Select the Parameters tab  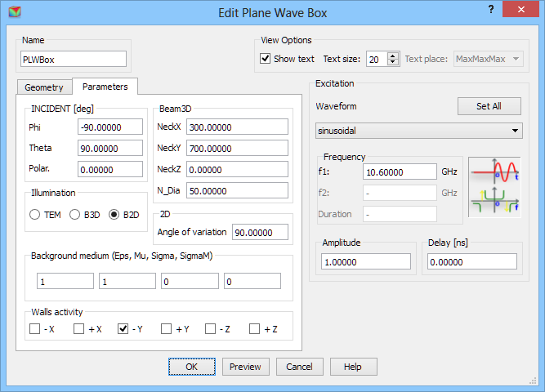105,87
